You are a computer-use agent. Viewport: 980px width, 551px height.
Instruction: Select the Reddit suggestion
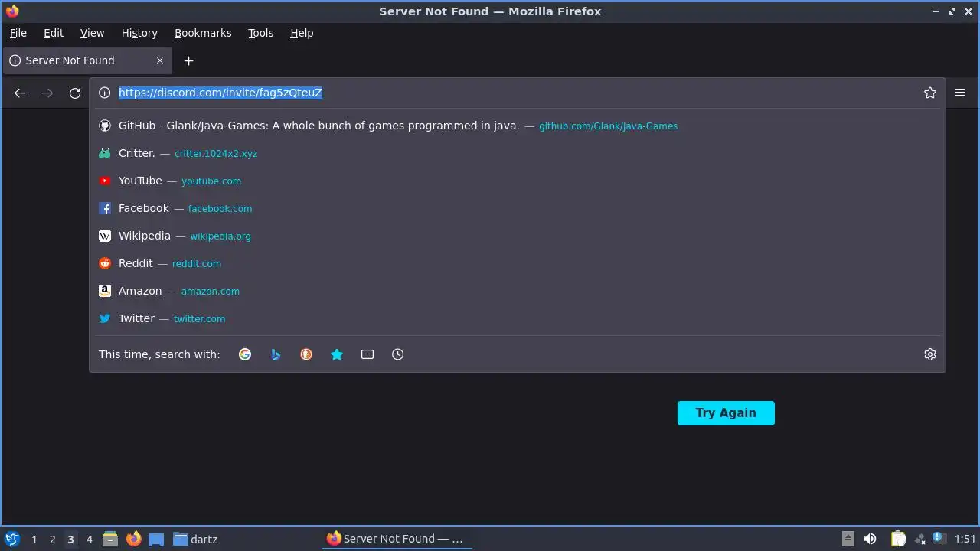point(519,263)
